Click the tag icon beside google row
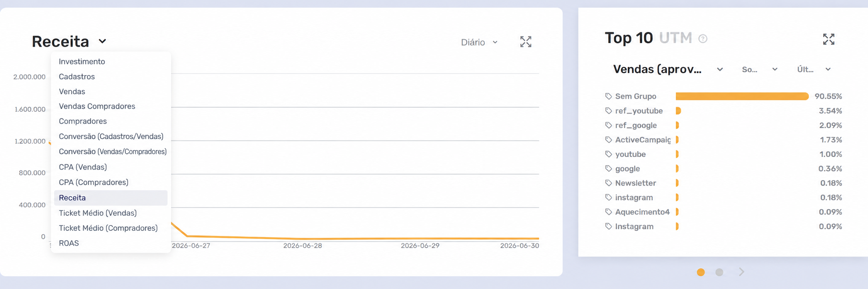The image size is (868, 289). 608,168
